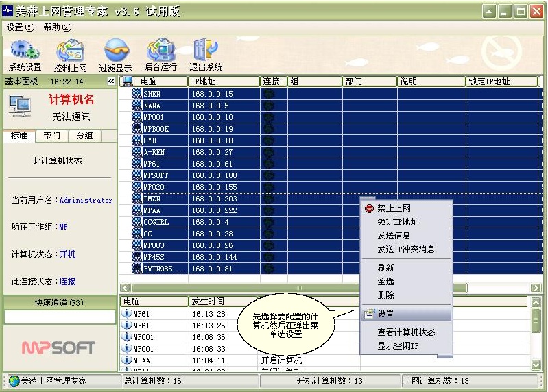Click the 开机计算机数: 13 status entry
This screenshot has height=392, width=548.
click(330, 381)
